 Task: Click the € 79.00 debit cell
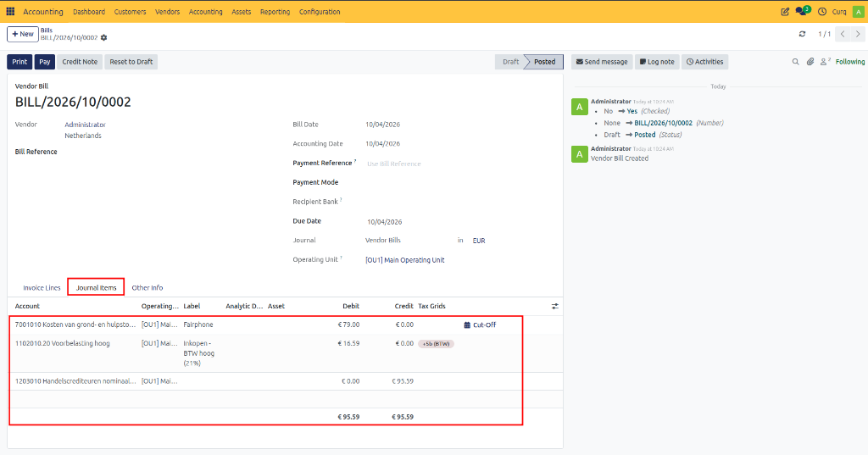pos(348,325)
